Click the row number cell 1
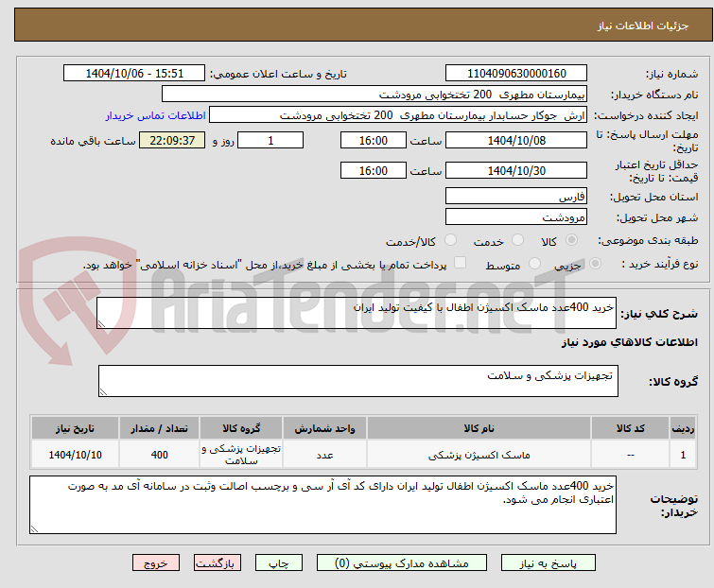The image size is (714, 588). tap(683, 454)
